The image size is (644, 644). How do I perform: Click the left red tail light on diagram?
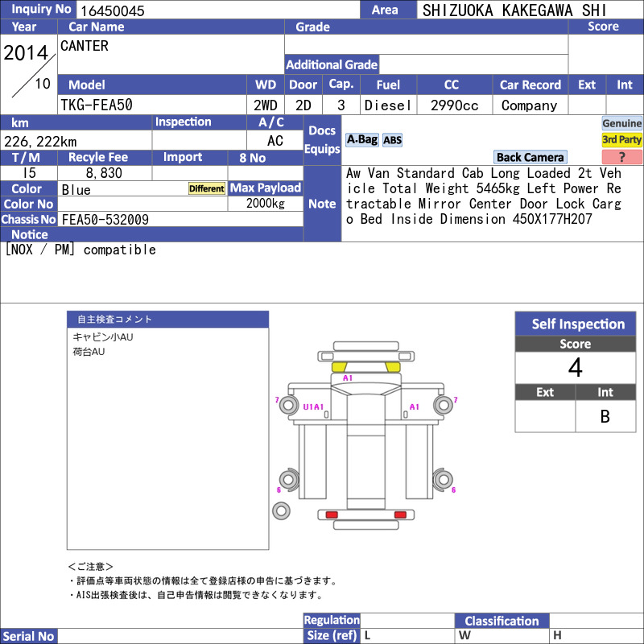pos(331,514)
